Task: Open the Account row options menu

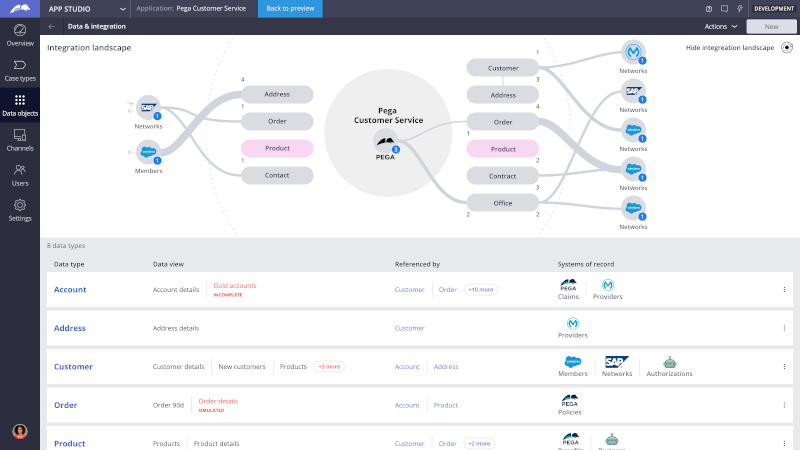Action: (784, 289)
